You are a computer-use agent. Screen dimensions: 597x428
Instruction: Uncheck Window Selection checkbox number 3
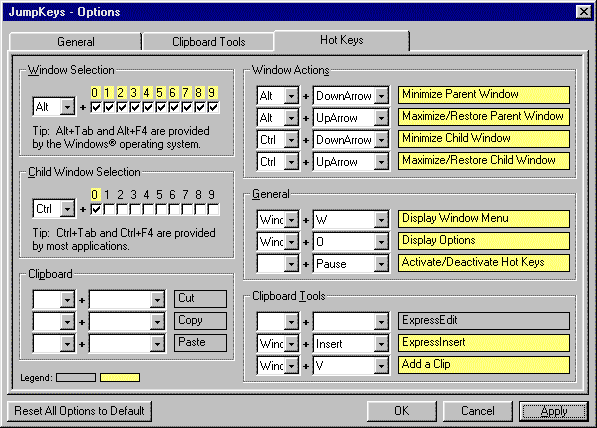(135, 107)
